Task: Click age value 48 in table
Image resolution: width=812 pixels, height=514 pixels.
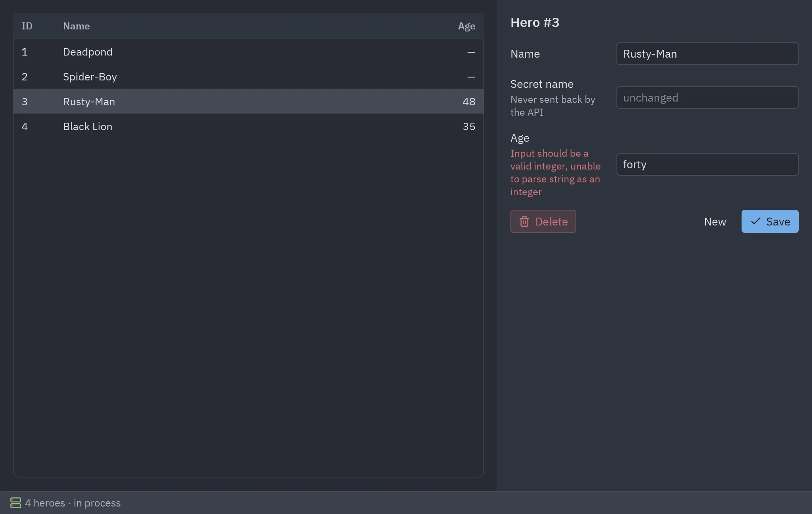Action: tap(469, 102)
